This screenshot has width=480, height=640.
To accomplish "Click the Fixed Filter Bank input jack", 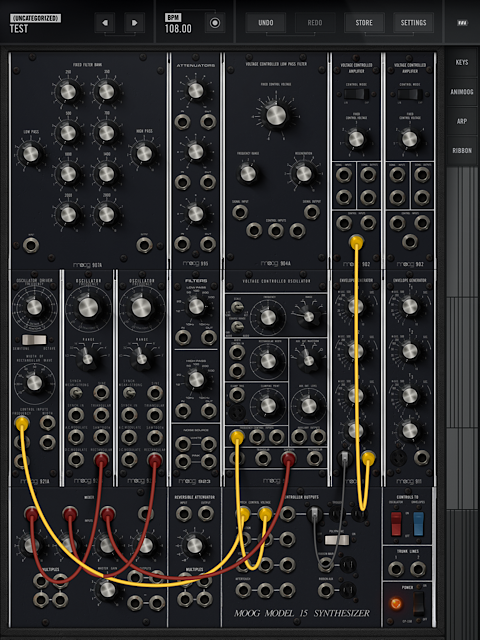I will coord(31,245).
